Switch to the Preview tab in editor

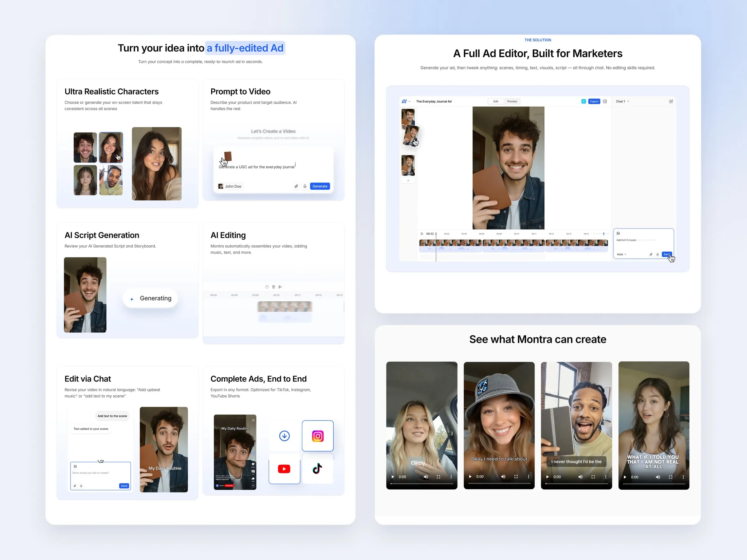tap(512, 101)
